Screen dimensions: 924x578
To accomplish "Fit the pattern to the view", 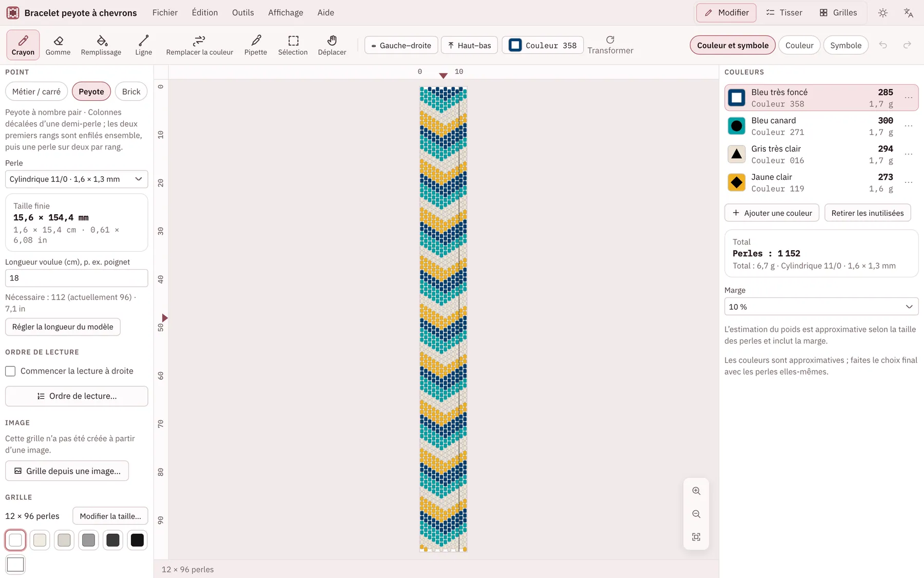I will click(x=696, y=537).
